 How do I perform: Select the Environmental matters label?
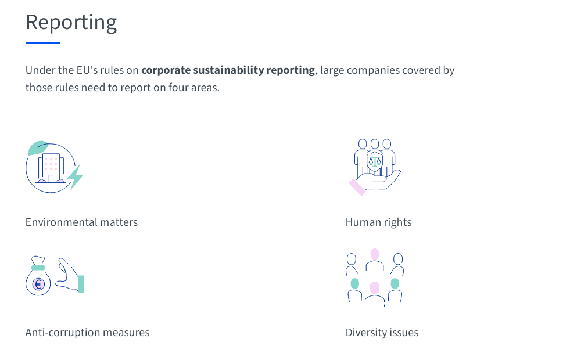[81, 222]
